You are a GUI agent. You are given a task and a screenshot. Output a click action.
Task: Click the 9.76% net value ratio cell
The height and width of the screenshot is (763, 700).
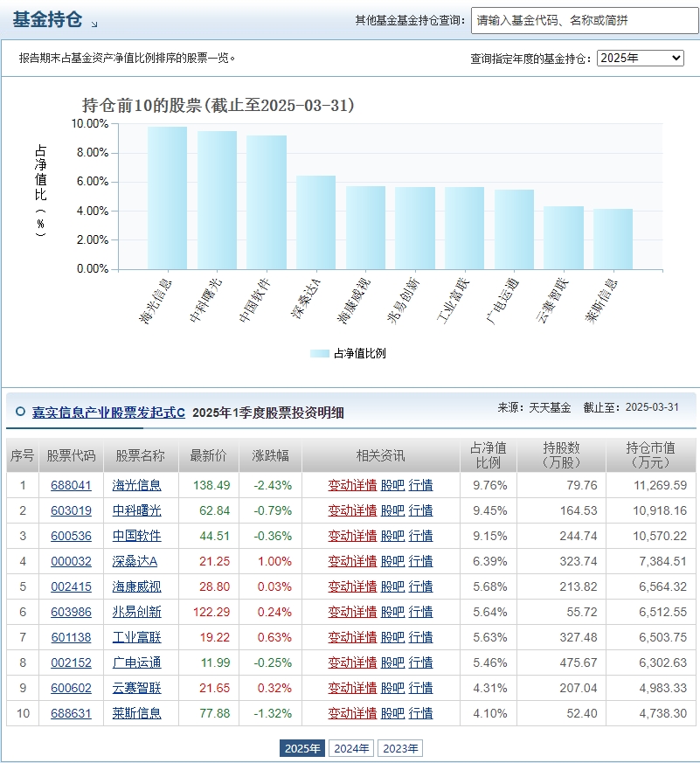(x=490, y=485)
